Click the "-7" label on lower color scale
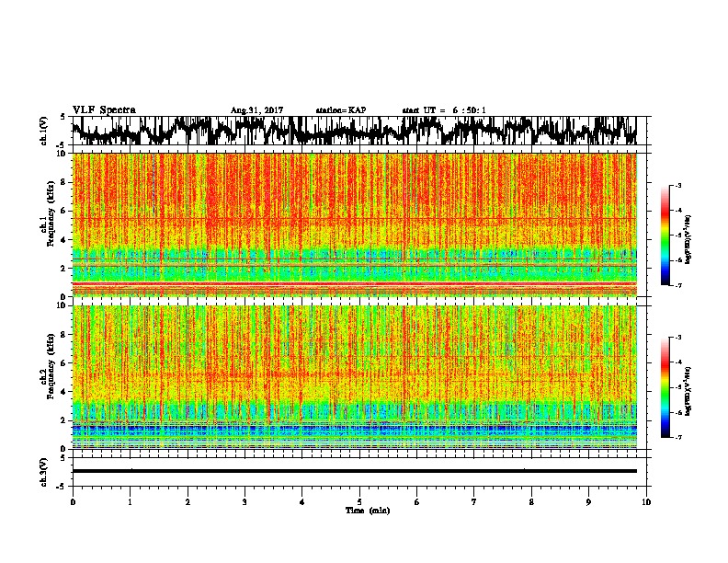This screenshot has width=728, height=563. (677, 437)
